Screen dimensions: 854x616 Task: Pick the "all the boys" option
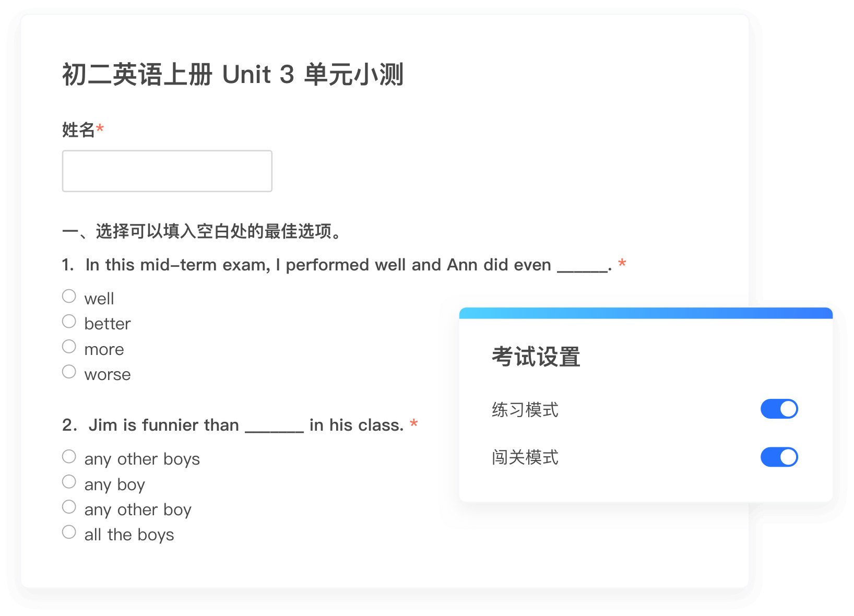pos(69,532)
